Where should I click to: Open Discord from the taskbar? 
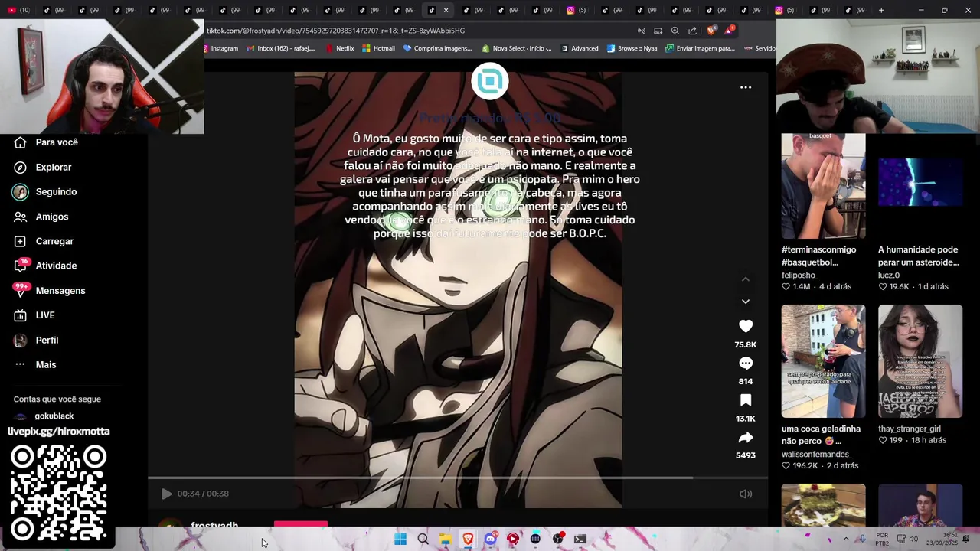coord(490,539)
